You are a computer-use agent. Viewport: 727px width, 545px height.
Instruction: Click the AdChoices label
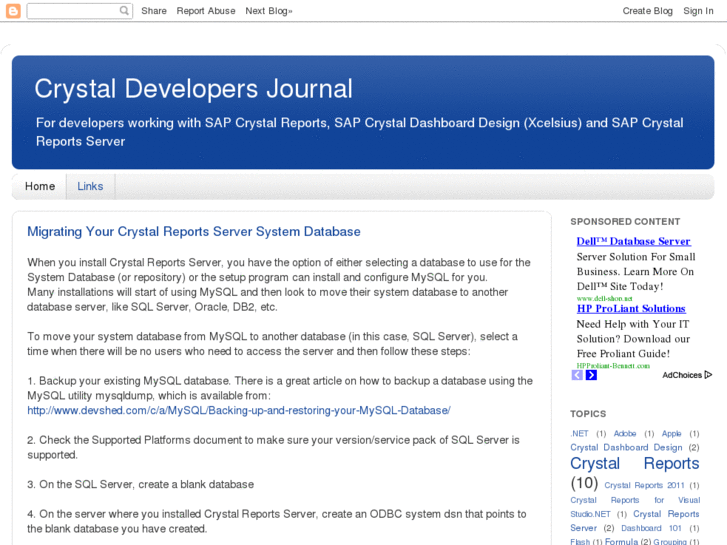click(682, 375)
